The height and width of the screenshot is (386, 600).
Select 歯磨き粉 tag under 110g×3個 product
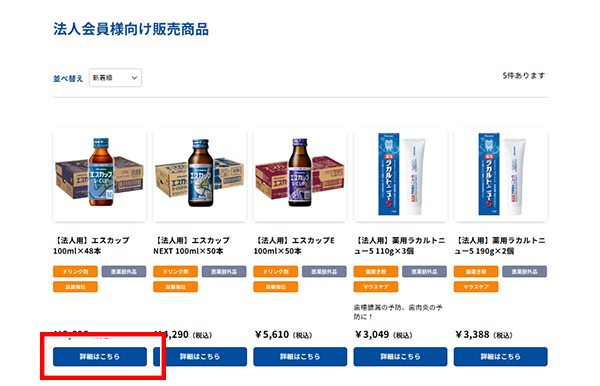376,272
